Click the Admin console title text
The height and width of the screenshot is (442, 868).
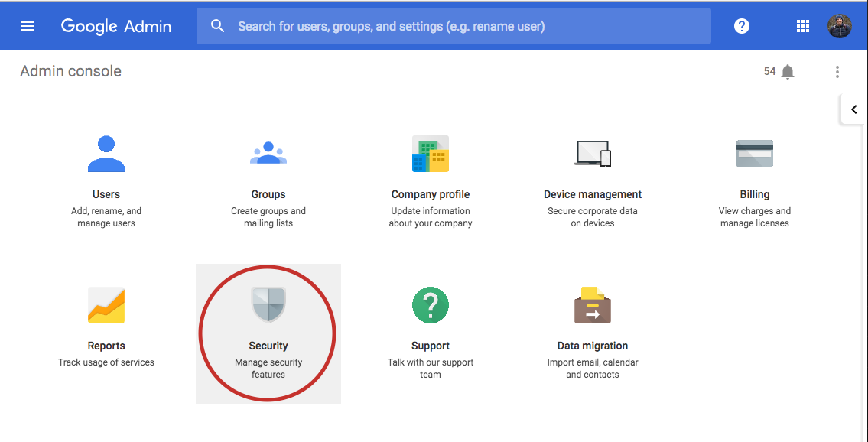point(71,71)
